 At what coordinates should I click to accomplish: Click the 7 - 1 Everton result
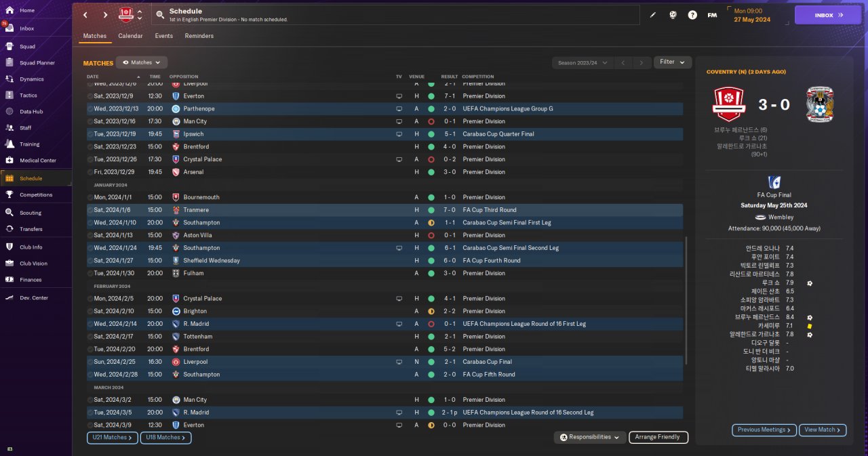tap(450, 96)
